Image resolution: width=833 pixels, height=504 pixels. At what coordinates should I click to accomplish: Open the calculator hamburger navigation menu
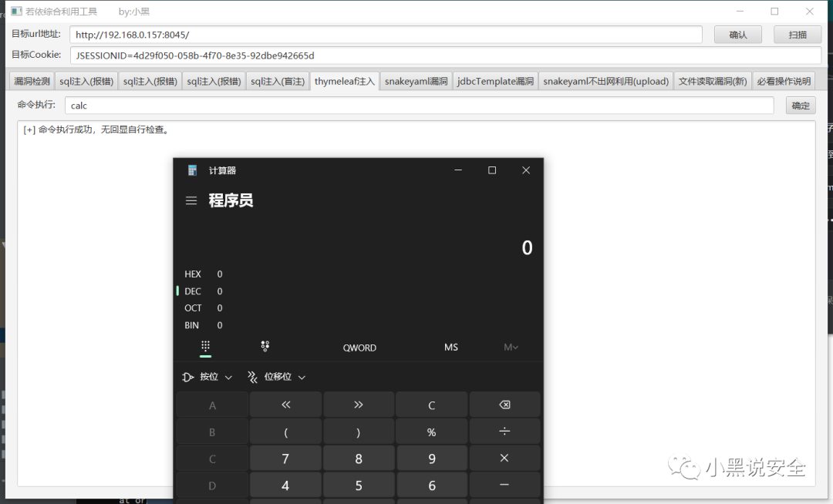(x=191, y=200)
